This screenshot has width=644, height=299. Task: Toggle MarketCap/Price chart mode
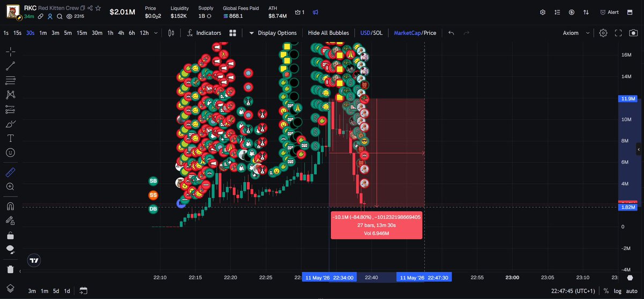pos(415,33)
